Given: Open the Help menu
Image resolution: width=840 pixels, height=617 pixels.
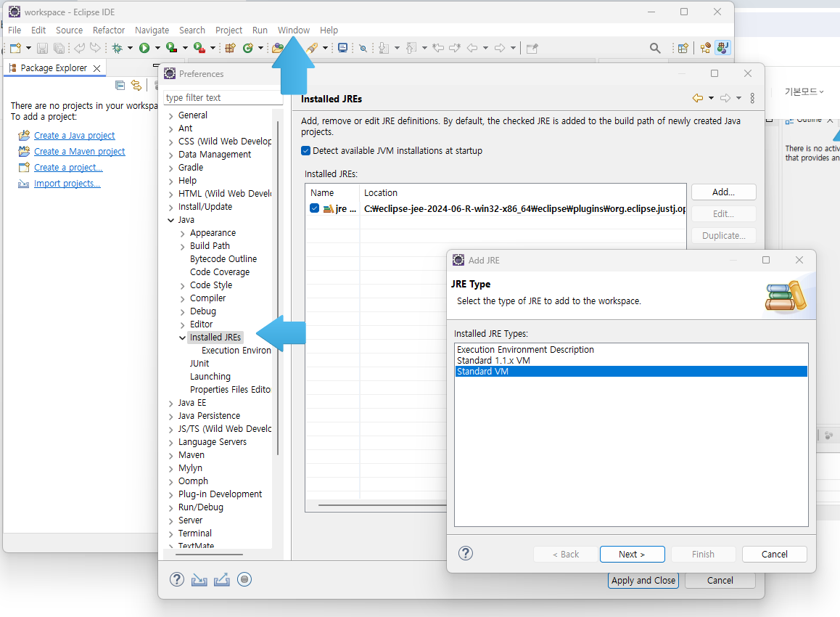Looking at the screenshot, I should (x=329, y=30).
